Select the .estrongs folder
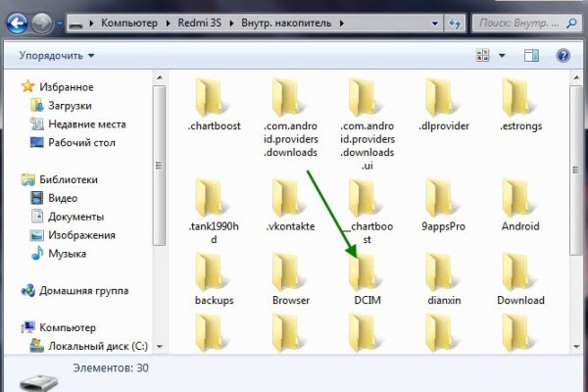This screenshot has height=392, width=588. [x=520, y=101]
